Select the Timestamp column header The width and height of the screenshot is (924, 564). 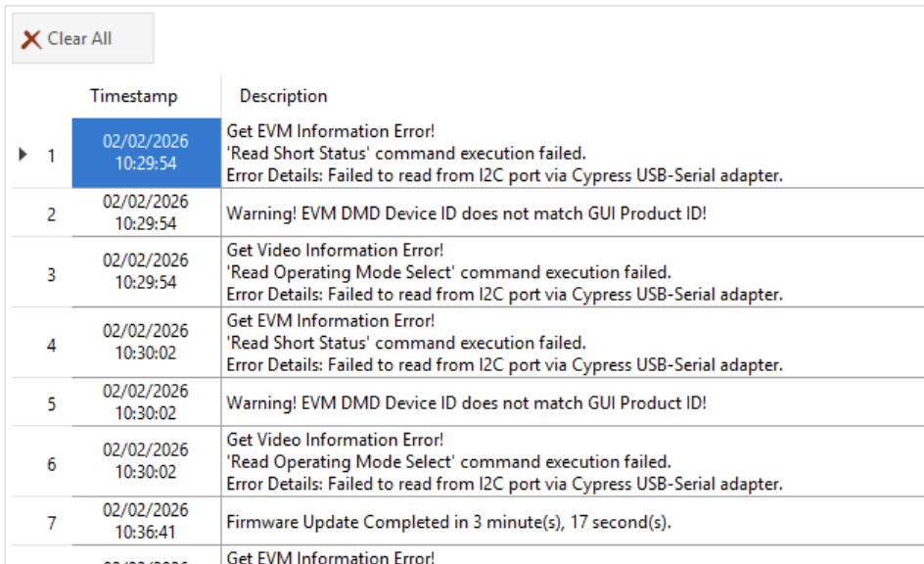coord(134,96)
